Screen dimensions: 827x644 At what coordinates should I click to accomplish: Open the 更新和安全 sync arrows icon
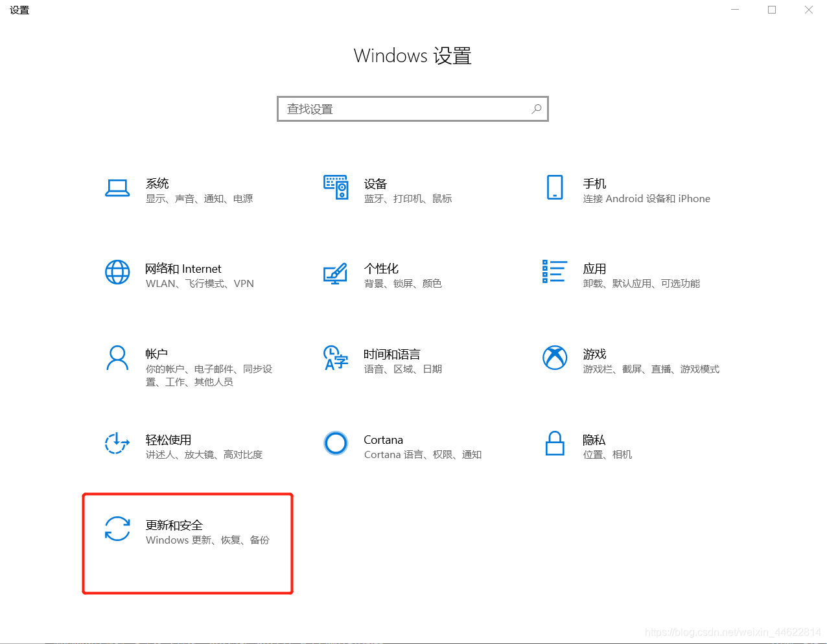pyautogui.click(x=117, y=529)
